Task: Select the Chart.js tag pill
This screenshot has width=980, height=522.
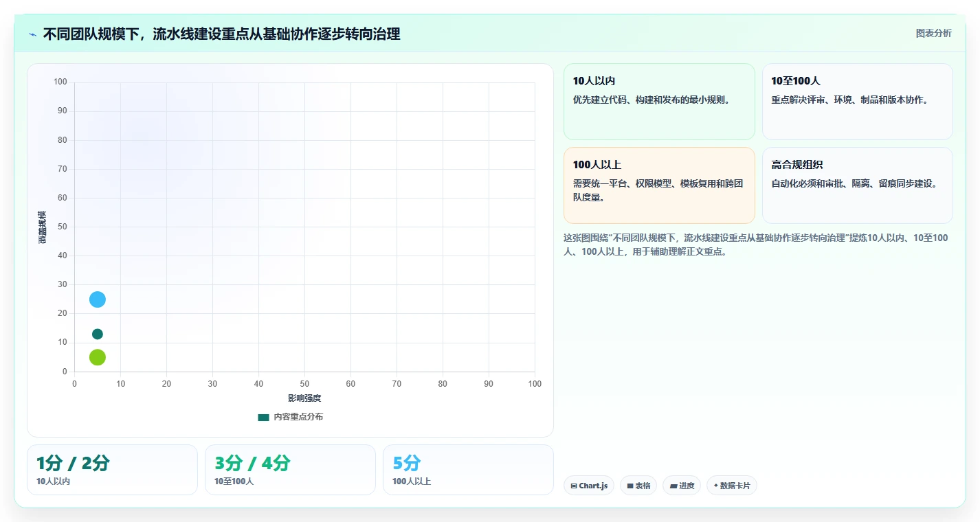Action: click(588, 486)
